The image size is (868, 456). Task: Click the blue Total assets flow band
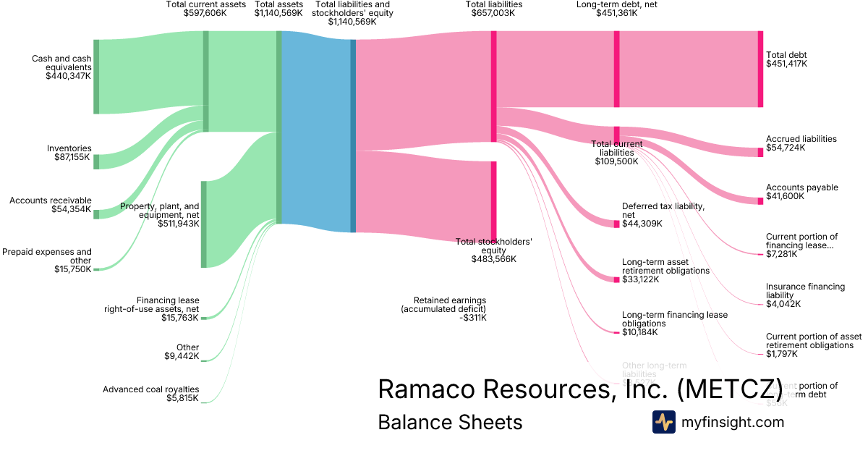click(316, 132)
